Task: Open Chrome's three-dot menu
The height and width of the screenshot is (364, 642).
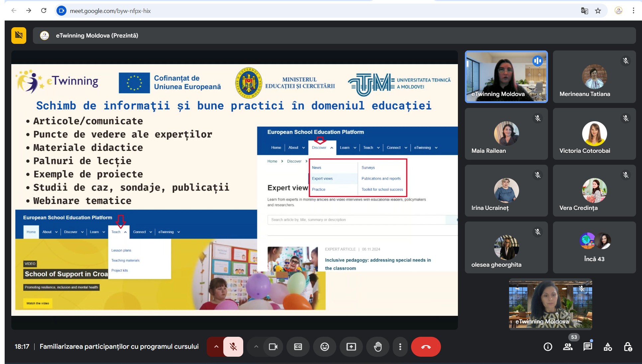Action: click(x=633, y=11)
